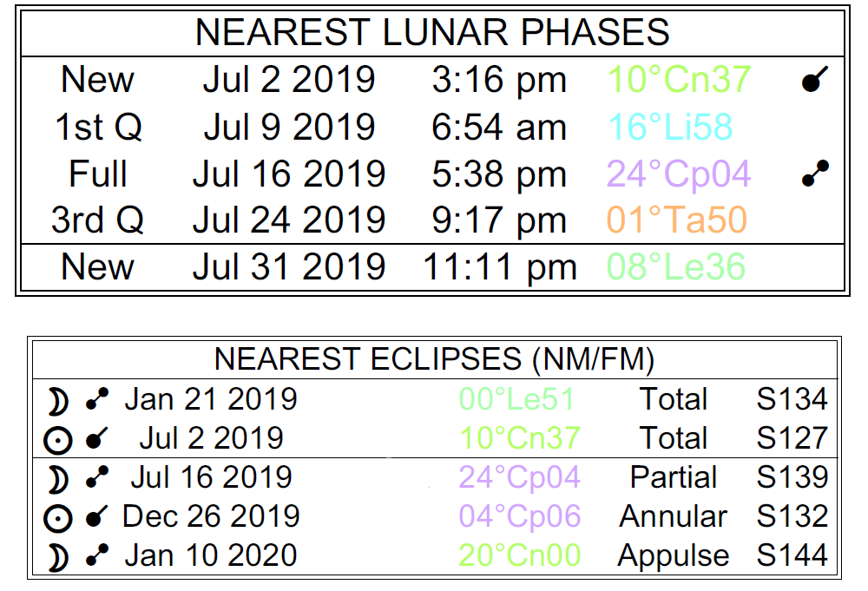Select the Sun glyph for Jul 2 2019 eclipse
The height and width of the screenshot is (591, 868).
[56, 439]
